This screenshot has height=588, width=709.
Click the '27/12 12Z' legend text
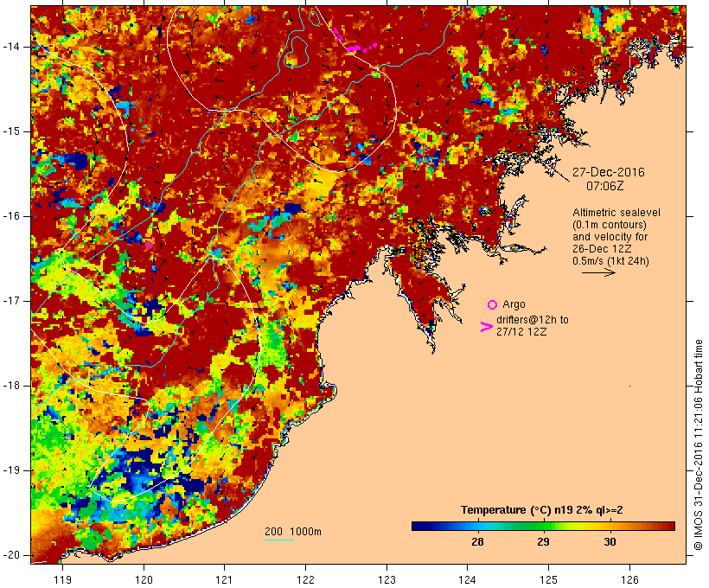[521, 332]
